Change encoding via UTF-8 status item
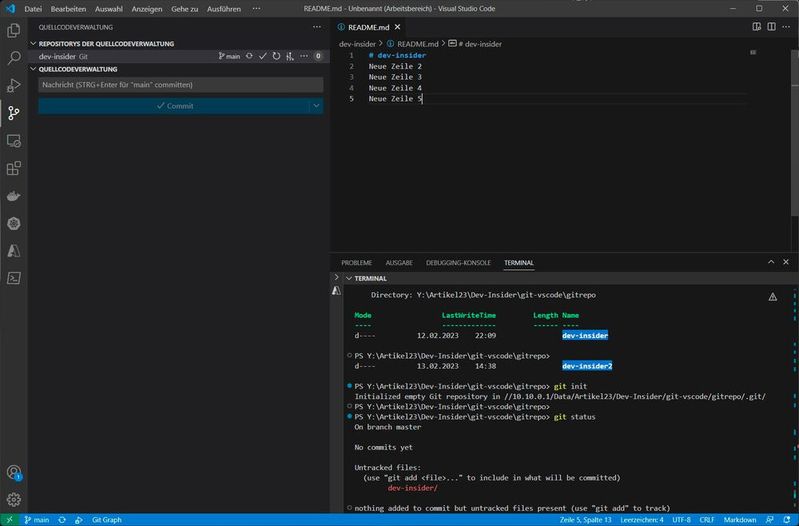Screen dimensions: 799x526 click(681, 520)
